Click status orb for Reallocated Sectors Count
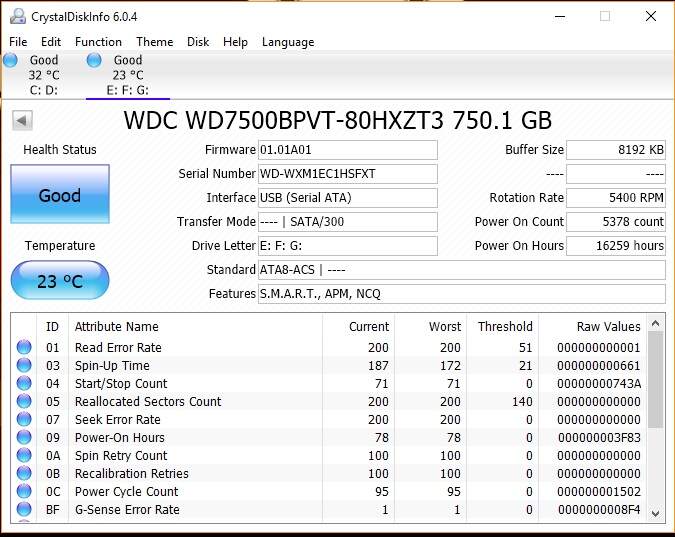This screenshot has width=675, height=537. (x=23, y=402)
